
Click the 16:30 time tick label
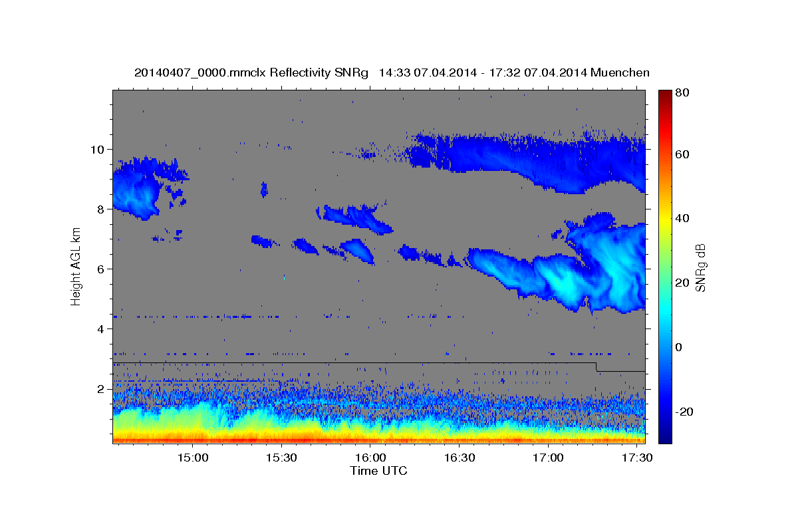click(x=459, y=458)
